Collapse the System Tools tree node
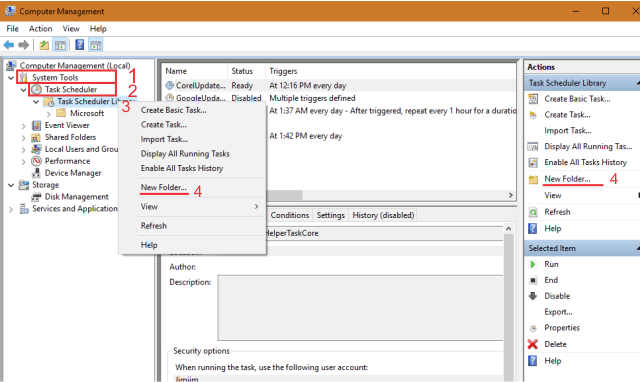 coord(11,78)
